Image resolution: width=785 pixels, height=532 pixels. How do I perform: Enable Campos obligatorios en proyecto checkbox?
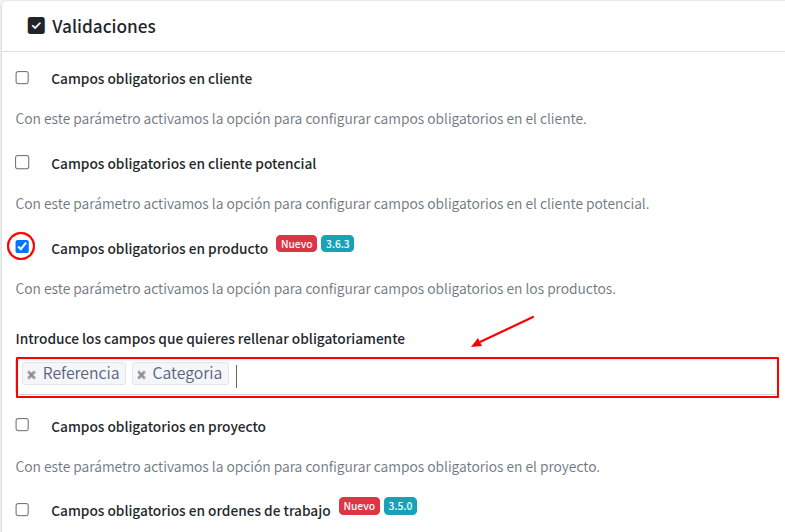click(22, 425)
